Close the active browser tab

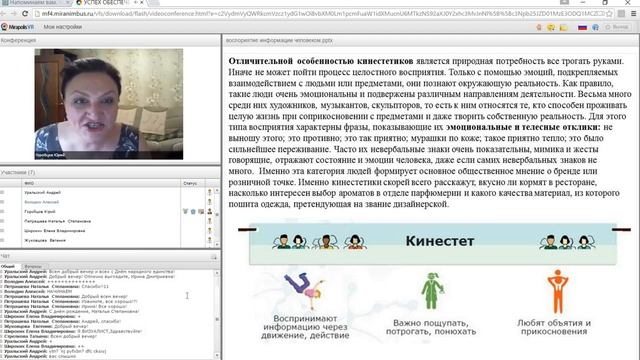(x=142, y=2)
